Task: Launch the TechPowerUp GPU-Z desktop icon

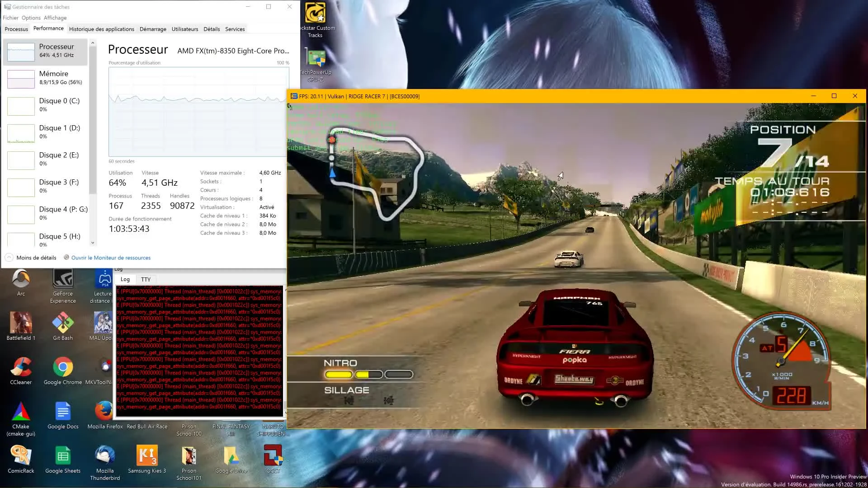Action: (x=316, y=63)
